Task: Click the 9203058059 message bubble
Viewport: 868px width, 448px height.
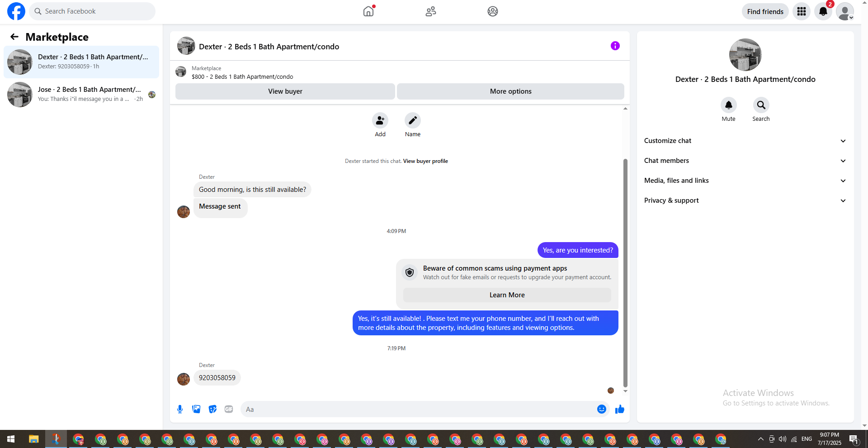Action: pyautogui.click(x=217, y=378)
